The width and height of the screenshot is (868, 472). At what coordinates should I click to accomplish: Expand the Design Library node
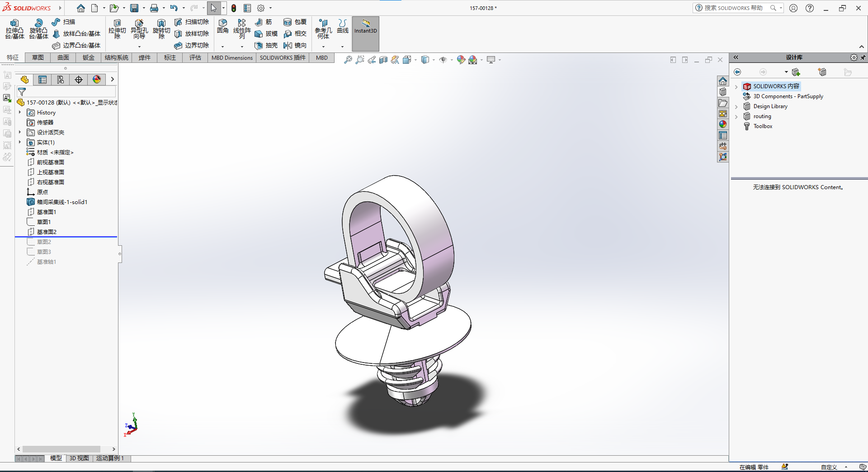pyautogui.click(x=736, y=107)
